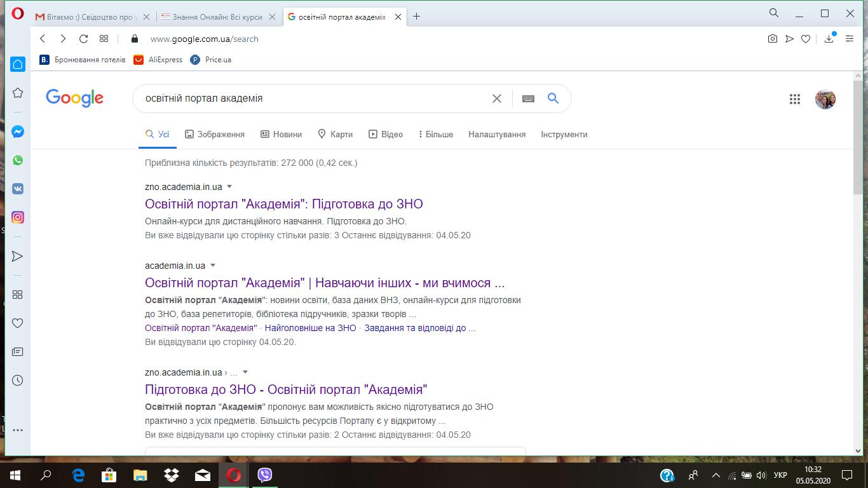The height and width of the screenshot is (488, 868).
Task: Go to the Google logo homepage
Action: click(74, 98)
